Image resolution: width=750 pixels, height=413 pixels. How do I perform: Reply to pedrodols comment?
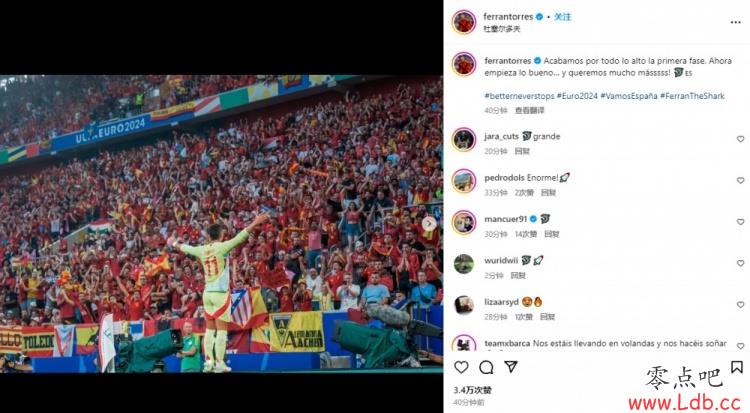(x=548, y=193)
